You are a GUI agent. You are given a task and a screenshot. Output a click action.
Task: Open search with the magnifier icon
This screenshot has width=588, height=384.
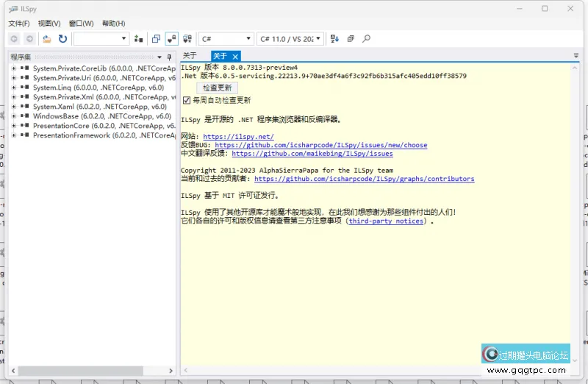coord(366,39)
